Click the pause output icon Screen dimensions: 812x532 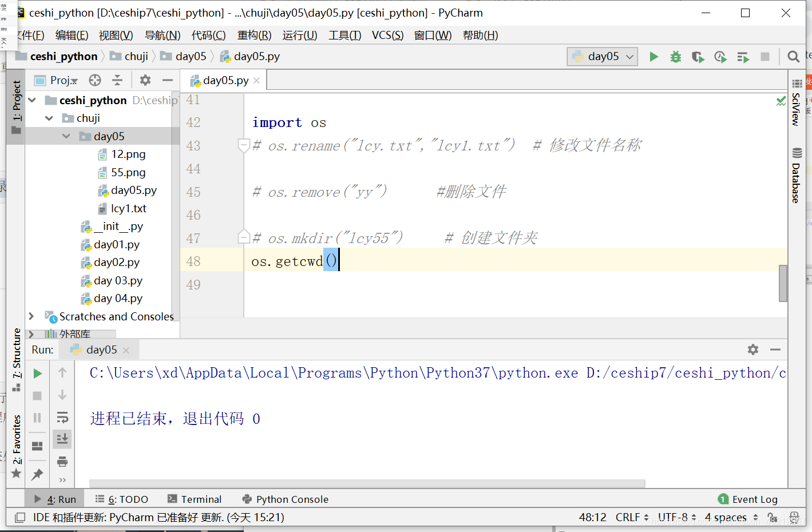coord(37,418)
